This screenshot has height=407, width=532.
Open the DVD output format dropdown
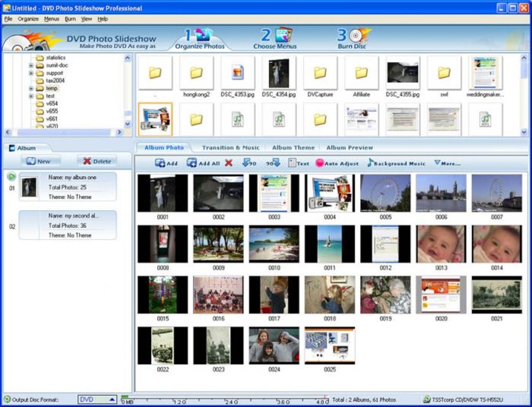pos(98,400)
